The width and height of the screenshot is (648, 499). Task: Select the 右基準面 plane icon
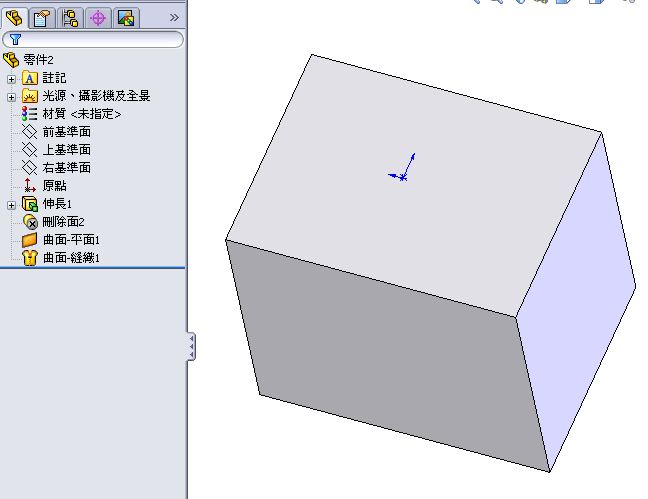(x=29, y=167)
